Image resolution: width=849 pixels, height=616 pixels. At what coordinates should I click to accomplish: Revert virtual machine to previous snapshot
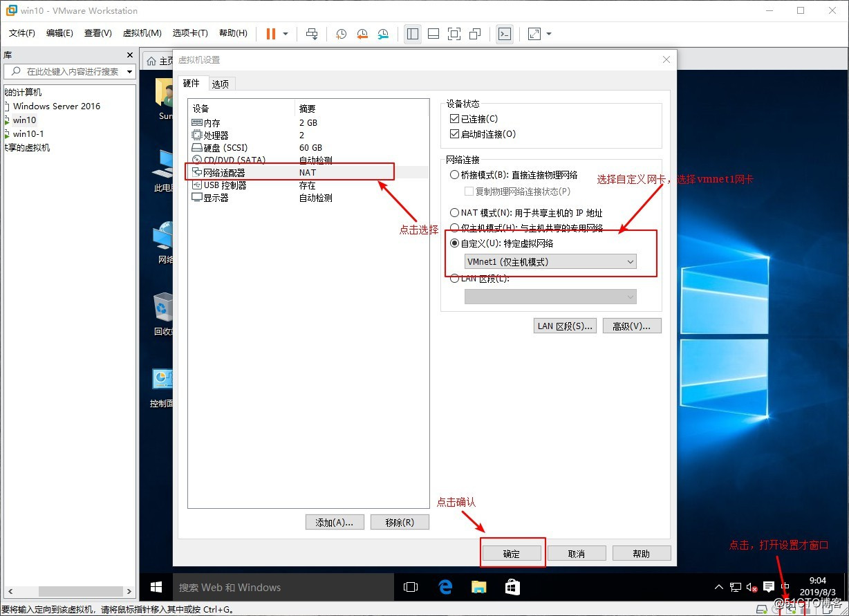tap(362, 34)
